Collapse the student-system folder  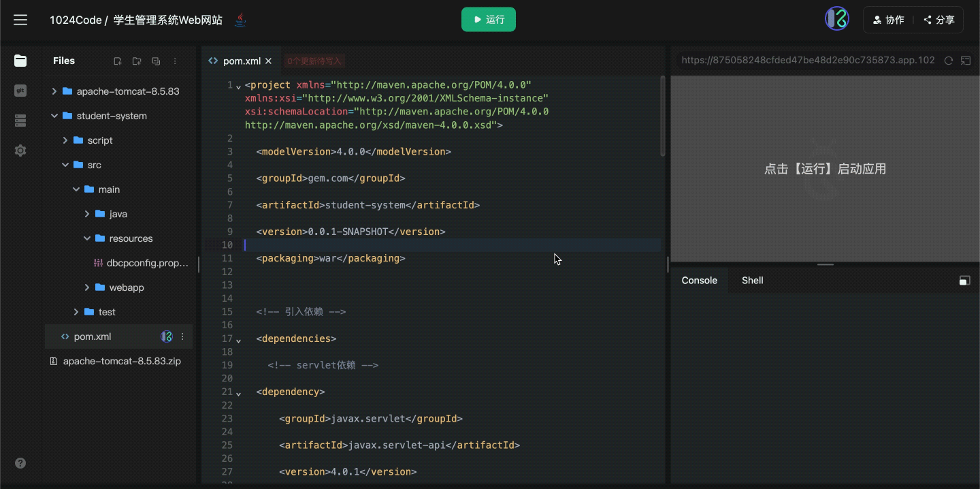tap(54, 116)
